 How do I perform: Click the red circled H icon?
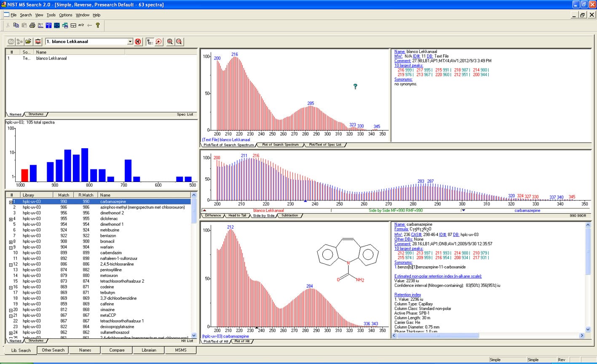138,41
